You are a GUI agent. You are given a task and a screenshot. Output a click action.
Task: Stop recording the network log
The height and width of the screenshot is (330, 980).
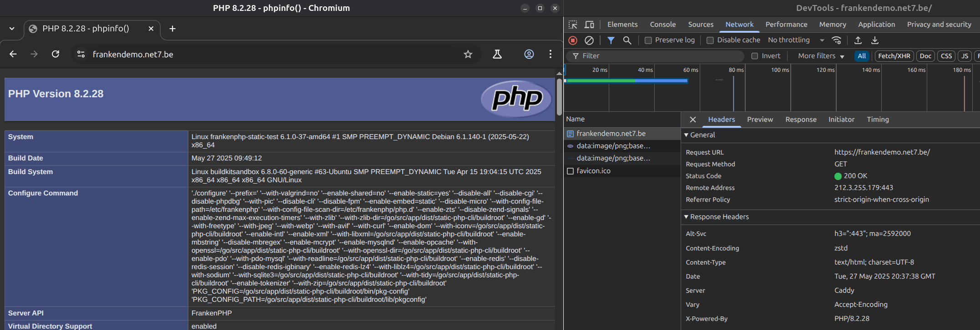tap(573, 40)
